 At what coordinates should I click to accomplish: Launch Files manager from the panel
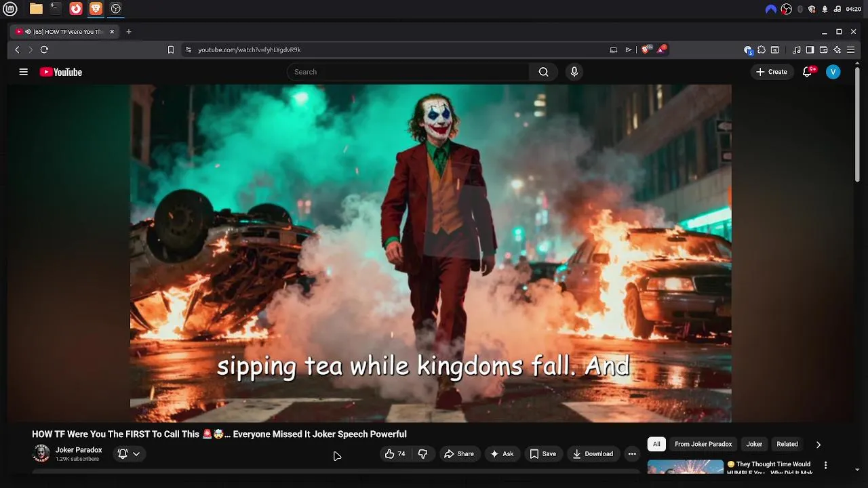(36, 9)
